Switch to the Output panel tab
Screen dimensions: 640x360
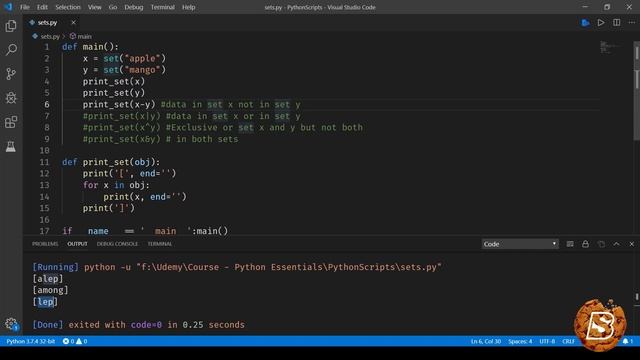[77, 244]
